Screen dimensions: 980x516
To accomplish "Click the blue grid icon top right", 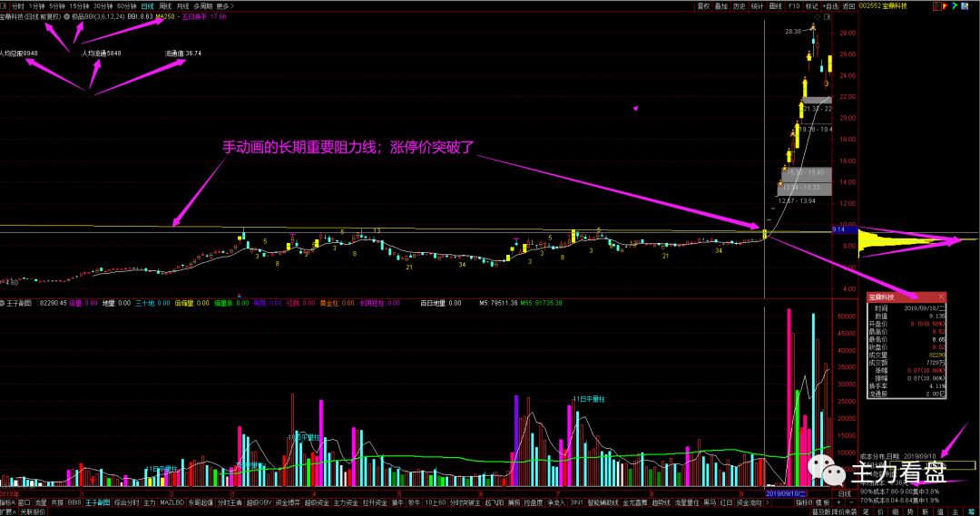I will (965, 6).
